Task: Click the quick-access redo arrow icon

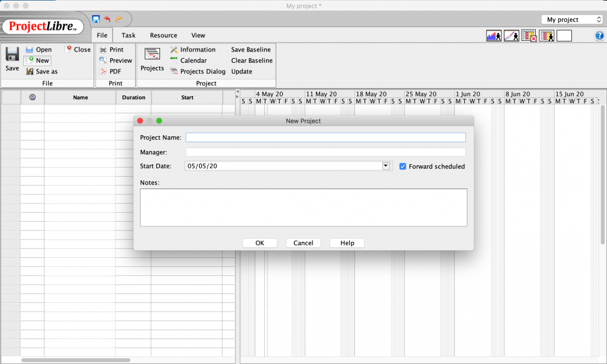Action: 119,19
